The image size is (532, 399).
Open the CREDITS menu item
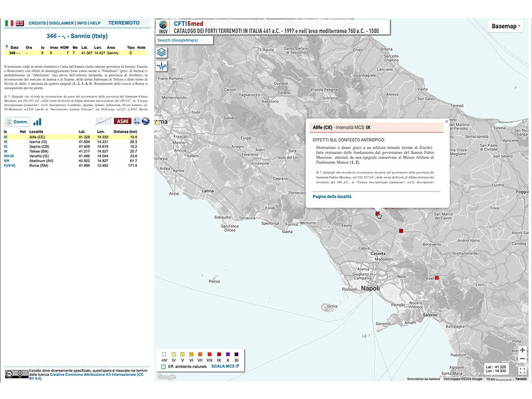tap(37, 23)
